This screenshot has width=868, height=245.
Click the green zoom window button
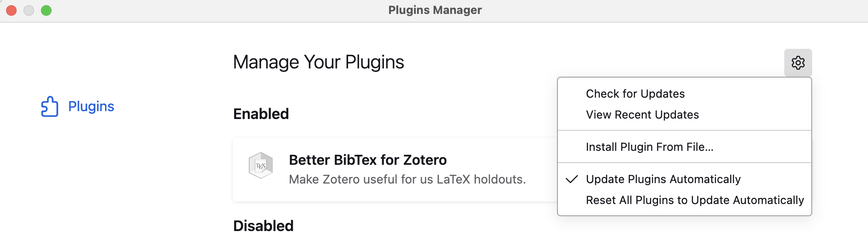[46, 10]
